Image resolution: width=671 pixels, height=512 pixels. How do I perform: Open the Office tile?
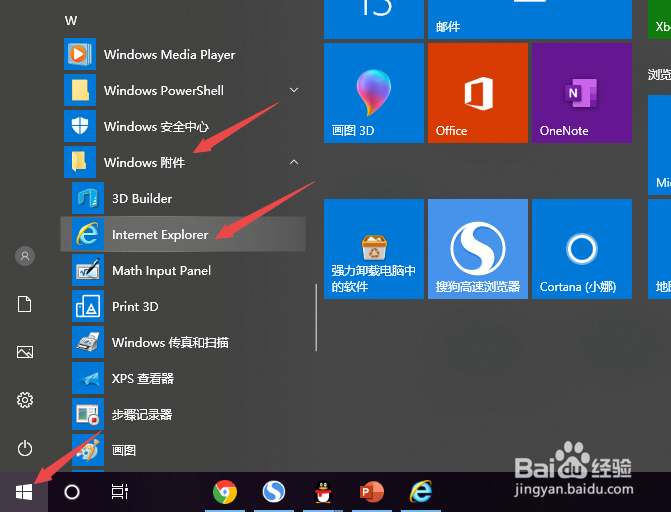[478, 93]
